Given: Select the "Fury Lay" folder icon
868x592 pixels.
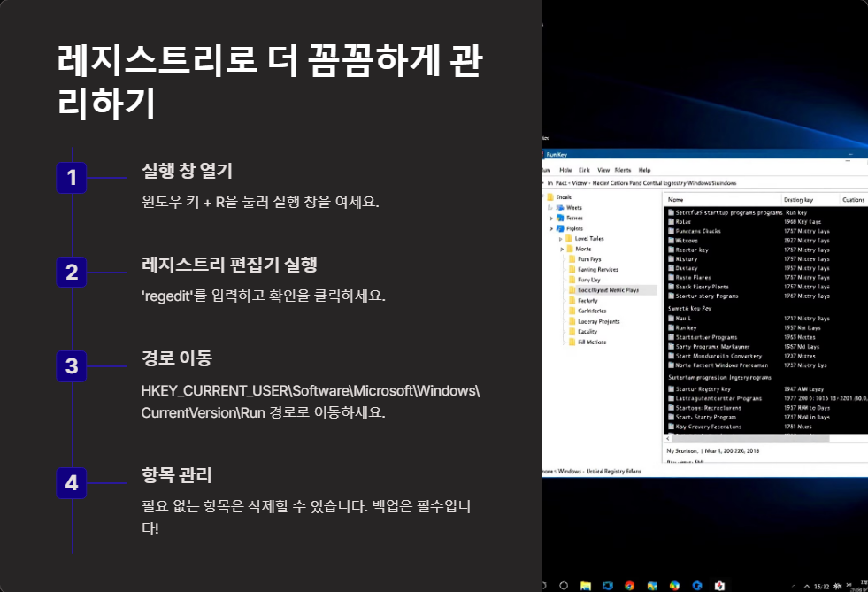Looking at the screenshot, I should pyautogui.click(x=571, y=280).
